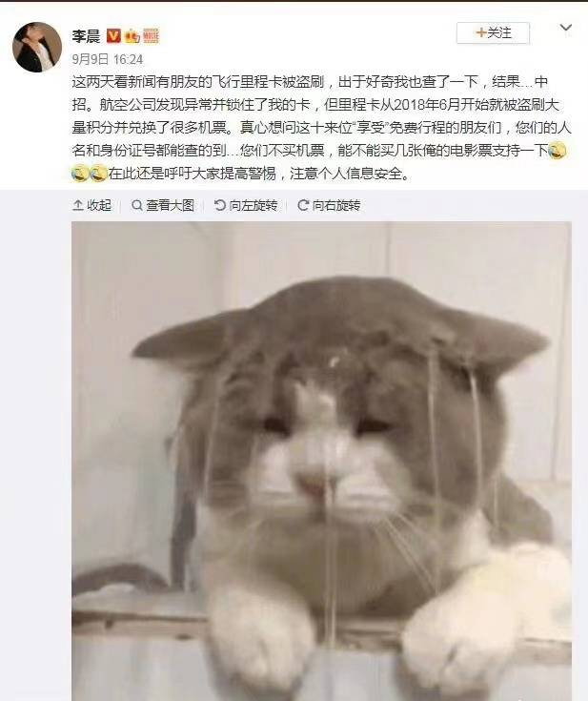Click the crying cat image
The height and width of the screenshot is (701, 588).
pyautogui.click(x=321, y=461)
